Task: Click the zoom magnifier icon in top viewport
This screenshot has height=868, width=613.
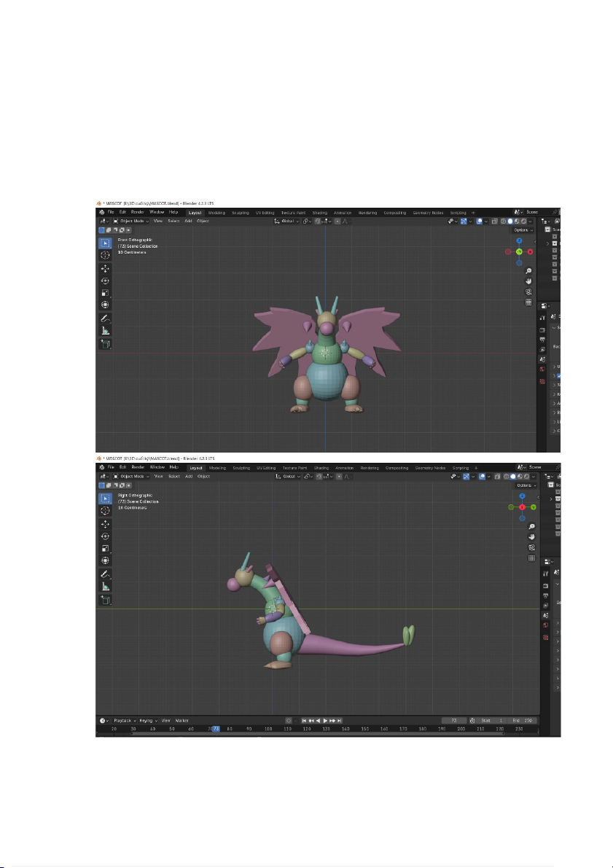Action: coord(528,270)
